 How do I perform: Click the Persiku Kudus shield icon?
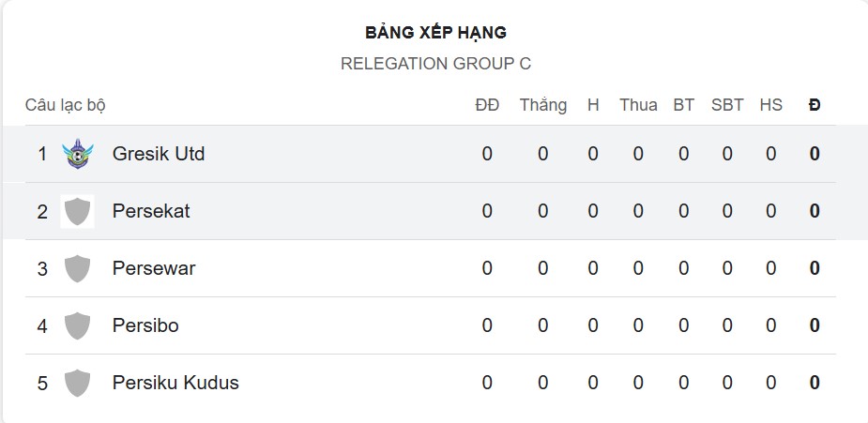point(77,383)
